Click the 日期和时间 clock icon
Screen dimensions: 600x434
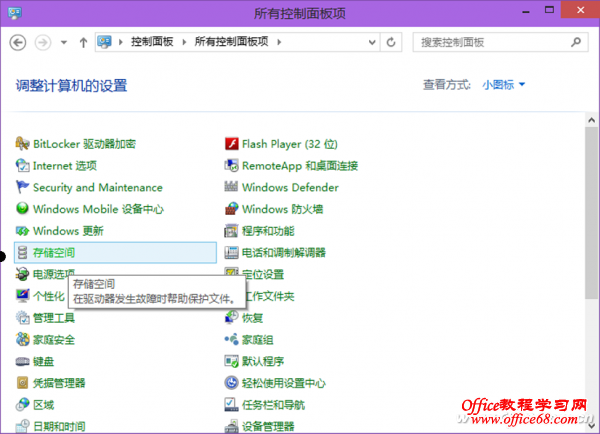click(x=22, y=426)
